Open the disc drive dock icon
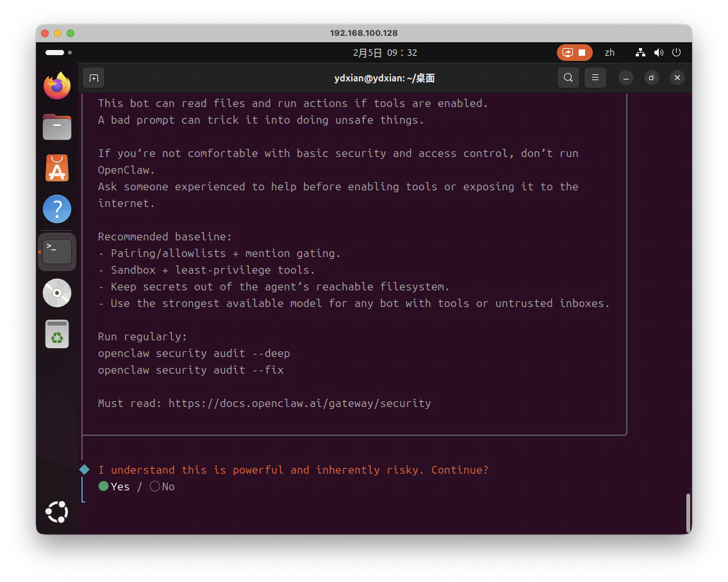Screen dimensions: 728x582 point(57,293)
